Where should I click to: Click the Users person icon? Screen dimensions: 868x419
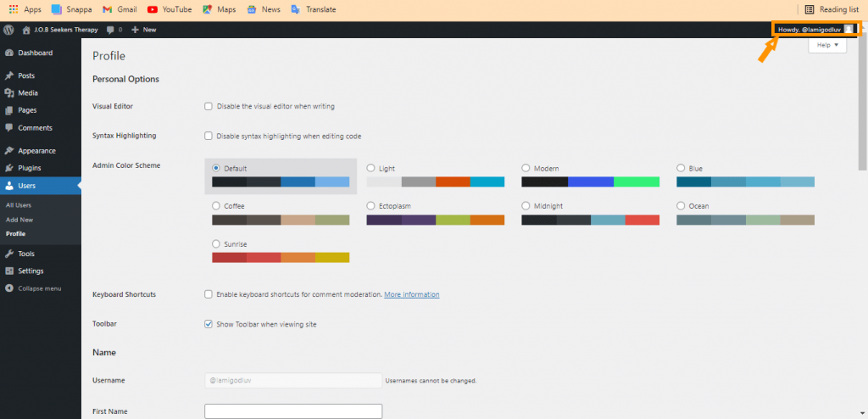(x=8, y=186)
